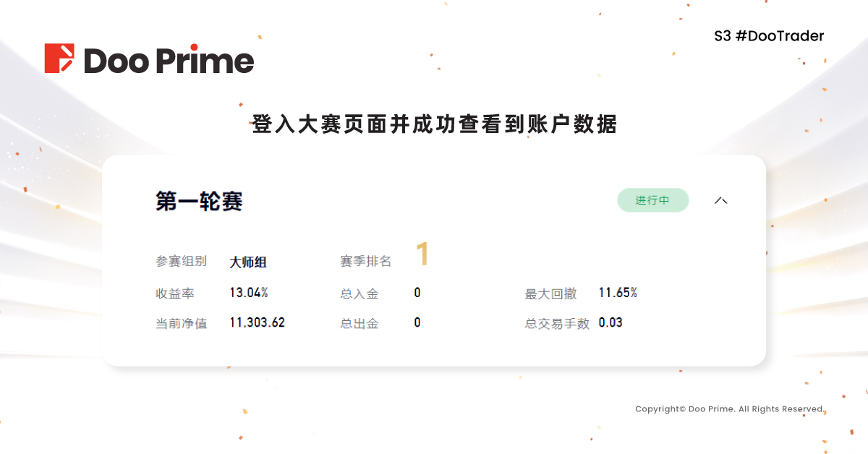Screen dimensions: 868x454
Task: Click the 登入大赛页面并成功查看到账户数据 heading
Action: pyautogui.click(x=434, y=124)
